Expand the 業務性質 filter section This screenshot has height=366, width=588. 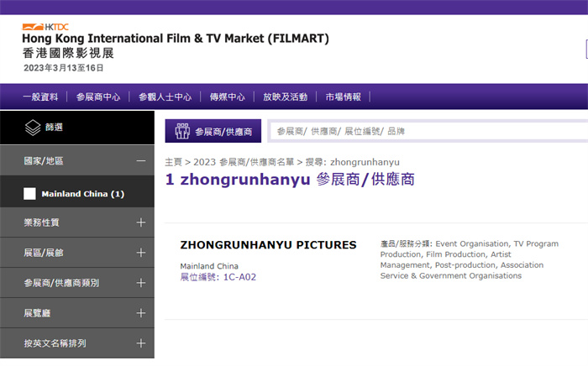point(141,222)
